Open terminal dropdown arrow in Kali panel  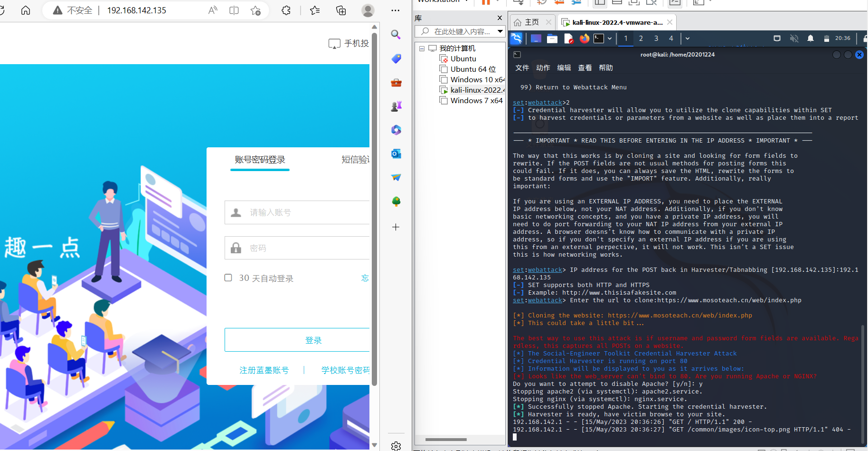pos(610,38)
